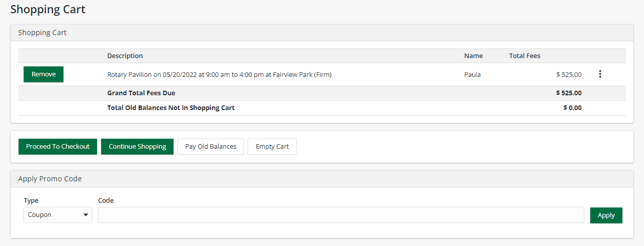Click the $ 0.00 old balance amount
644x246 pixels.
tap(572, 108)
